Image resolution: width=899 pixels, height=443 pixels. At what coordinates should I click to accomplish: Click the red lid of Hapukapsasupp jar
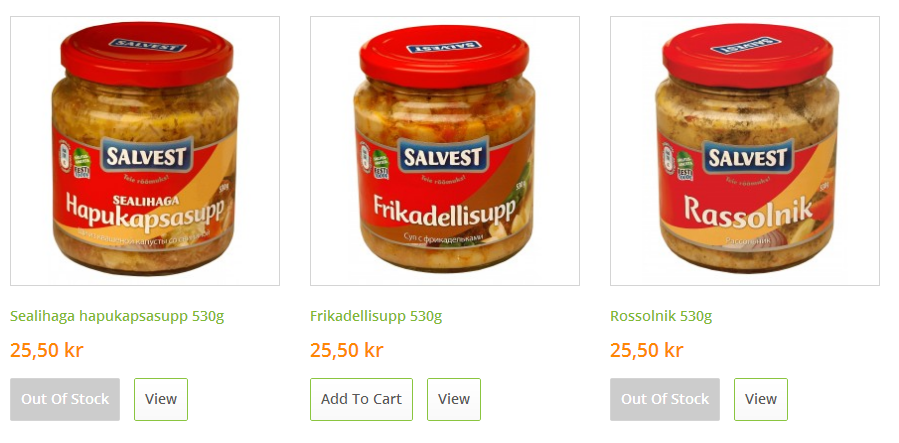pyautogui.click(x=147, y=54)
